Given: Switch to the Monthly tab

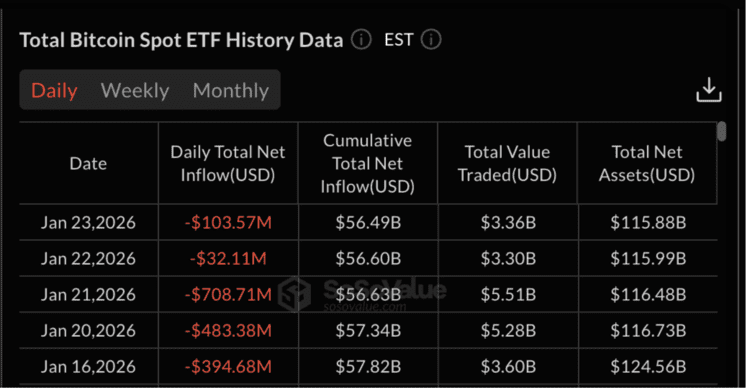Looking at the screenshot, I should coord(231,90).
